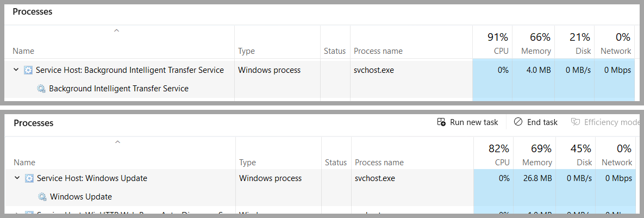
Task: Sort by CPU column showing 91%
Action: (x=498, y=43)
